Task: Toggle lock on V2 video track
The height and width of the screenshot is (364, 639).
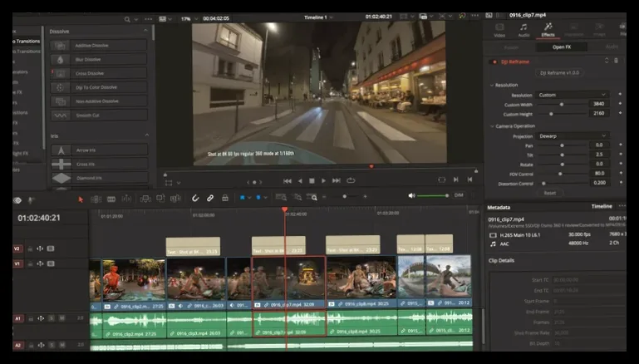Action: (30, 248)
